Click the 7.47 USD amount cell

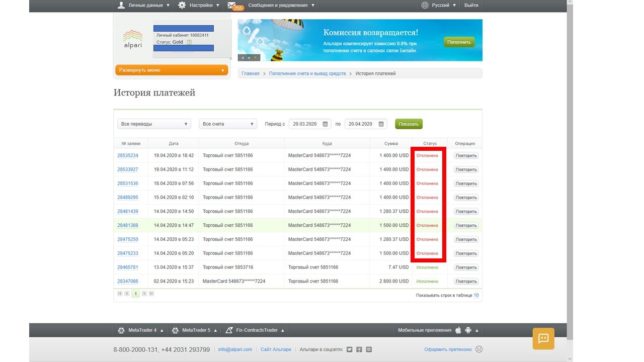(x=398, y=267)
